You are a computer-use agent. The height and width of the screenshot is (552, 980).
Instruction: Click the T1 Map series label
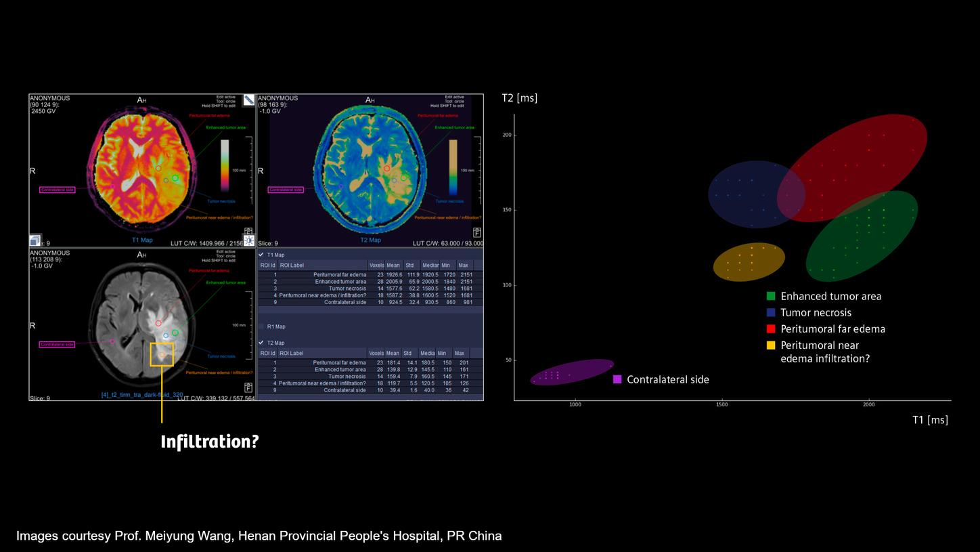(142, 240)
